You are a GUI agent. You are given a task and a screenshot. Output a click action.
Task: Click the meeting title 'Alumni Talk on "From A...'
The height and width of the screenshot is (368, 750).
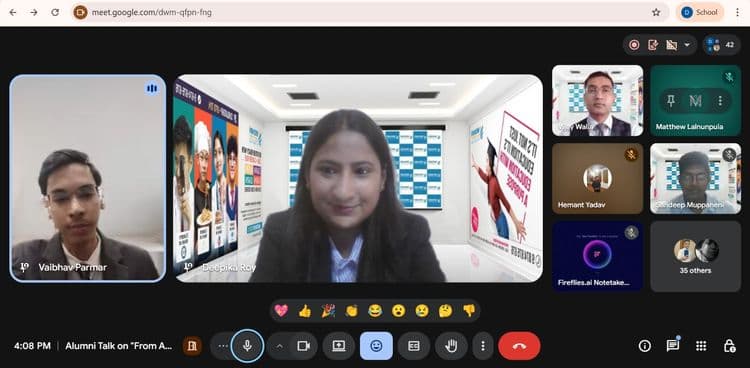click(x=119, y=346)
